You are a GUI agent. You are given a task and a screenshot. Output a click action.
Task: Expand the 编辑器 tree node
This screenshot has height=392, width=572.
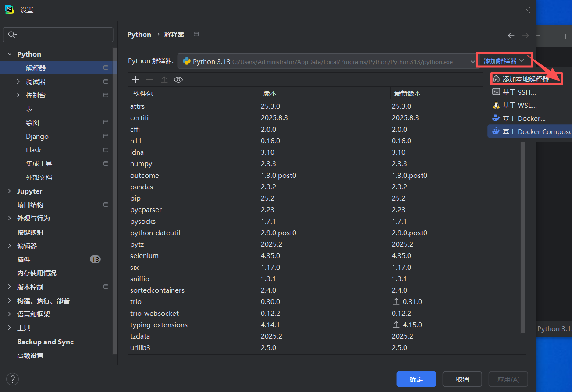tap(10, 246)
